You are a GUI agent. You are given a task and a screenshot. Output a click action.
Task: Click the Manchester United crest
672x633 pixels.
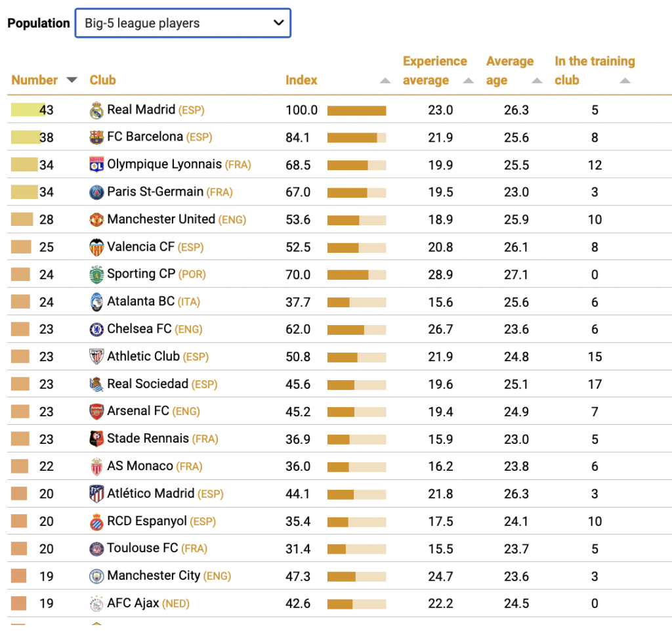coord(96,219)
